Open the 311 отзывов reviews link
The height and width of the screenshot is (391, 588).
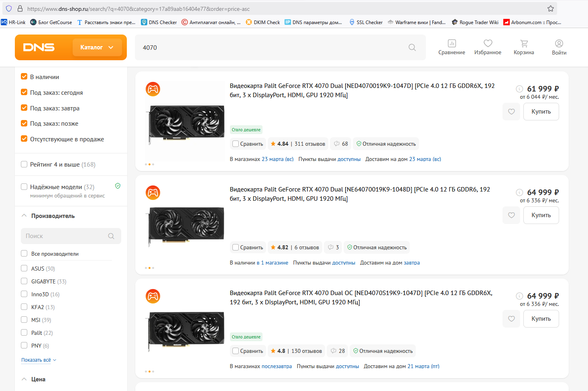coord(309,144)
